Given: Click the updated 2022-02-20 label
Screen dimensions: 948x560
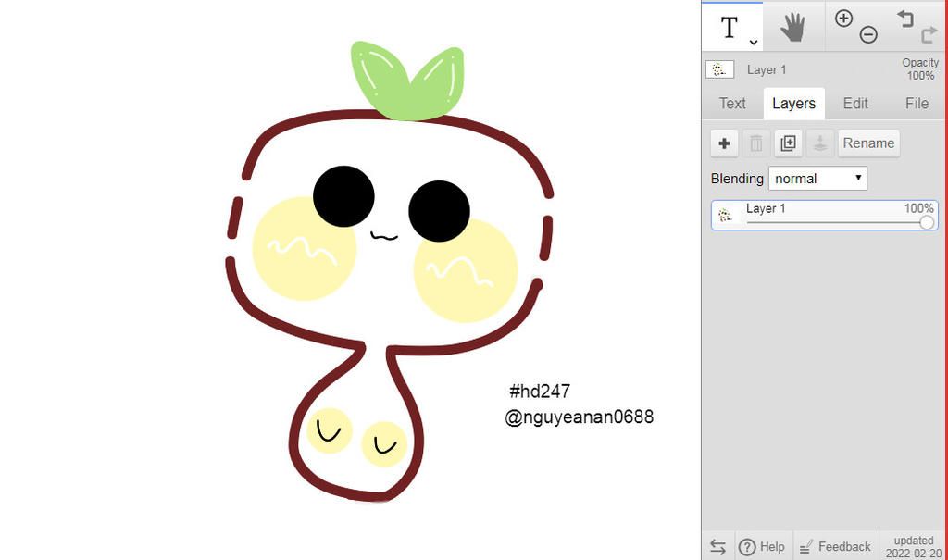Looking at the screenshot, I should [x=914, y=547].
